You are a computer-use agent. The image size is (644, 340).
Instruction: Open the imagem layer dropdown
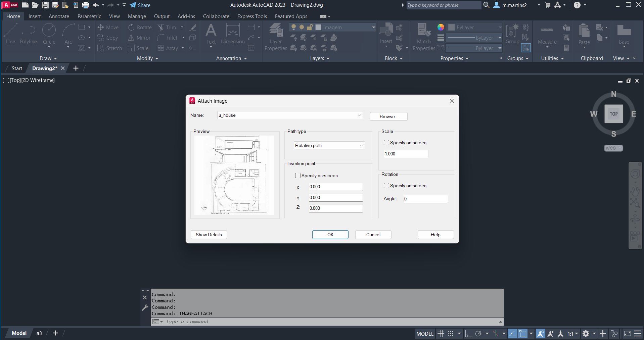pos(373,27)
